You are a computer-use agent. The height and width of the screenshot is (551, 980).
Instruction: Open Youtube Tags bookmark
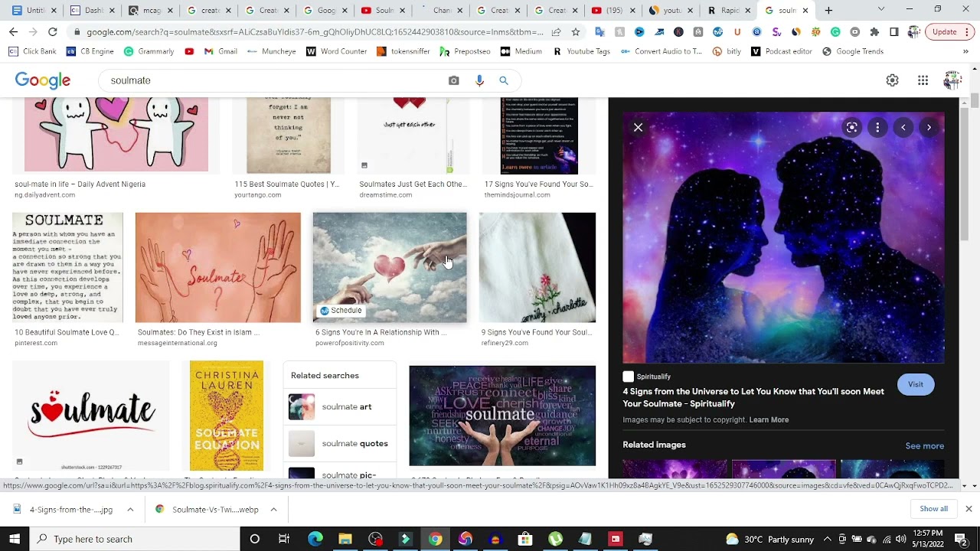(x=581, y=51)
